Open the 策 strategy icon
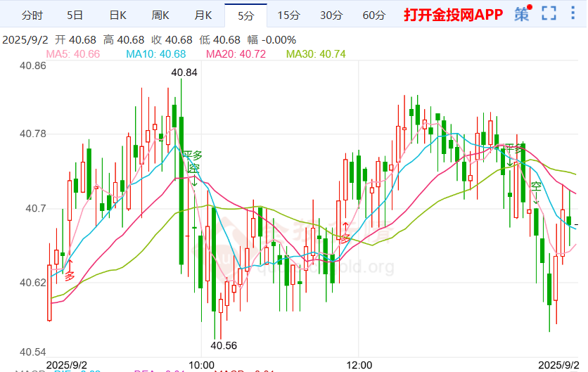Screen dimensions: 588x372 click(x=522, y=14)
